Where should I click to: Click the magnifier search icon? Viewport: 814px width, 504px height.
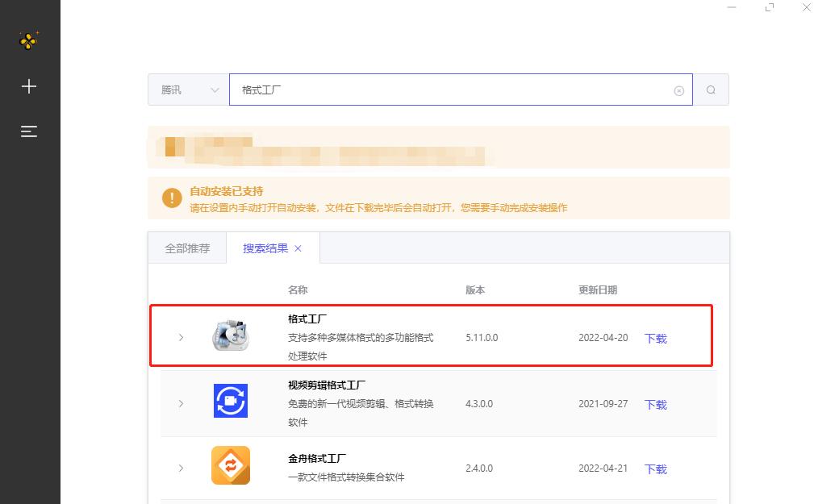click(711, 90)
